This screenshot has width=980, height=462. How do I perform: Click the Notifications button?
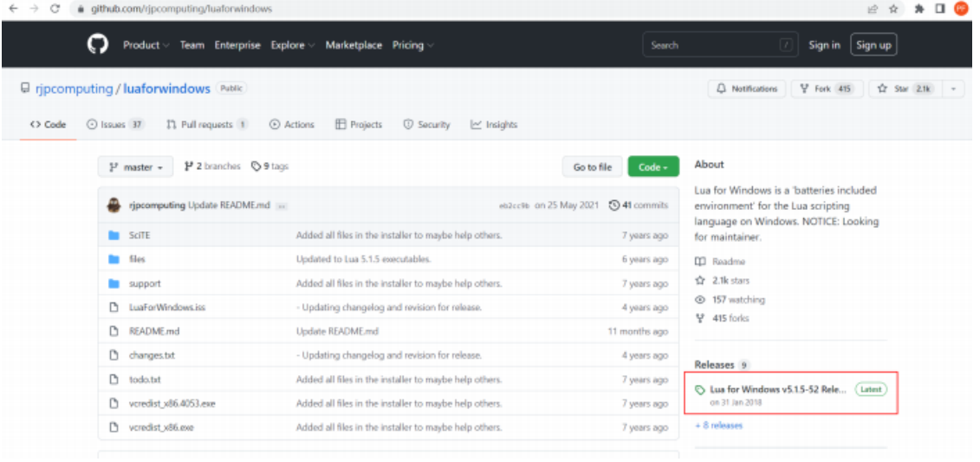click(747, 88)
